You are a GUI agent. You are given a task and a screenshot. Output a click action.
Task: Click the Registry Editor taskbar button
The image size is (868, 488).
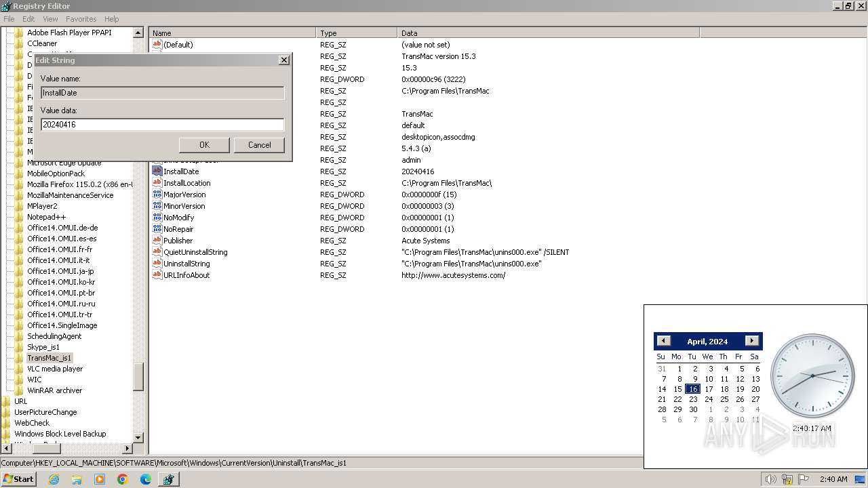click(x=168, y=479)
